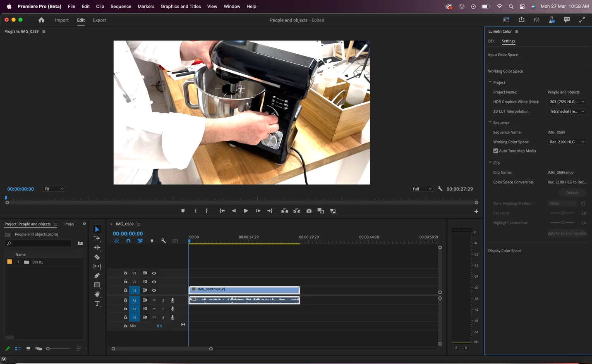The image size is (592, 364).
Task: Open Program monitor settings wrench
Action: 440,189
